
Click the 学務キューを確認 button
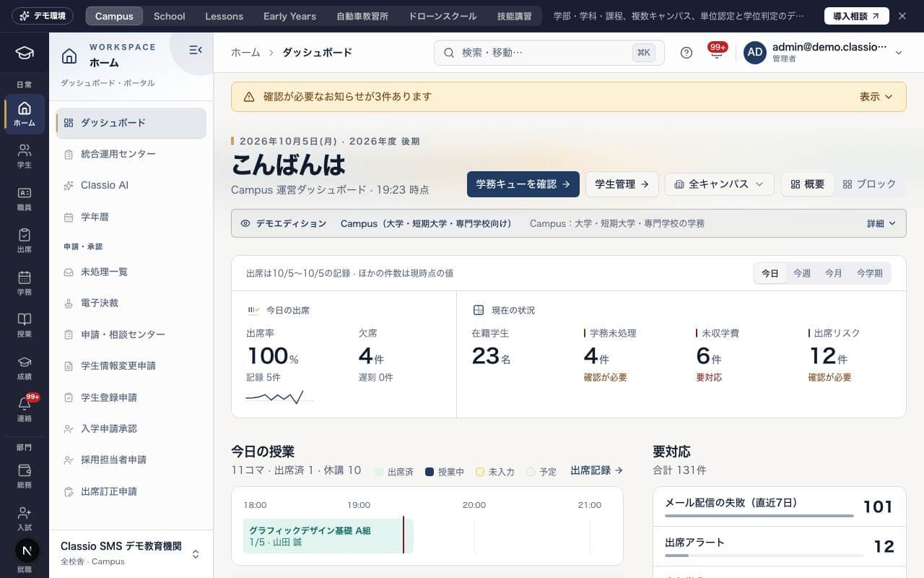click(523, 184)
